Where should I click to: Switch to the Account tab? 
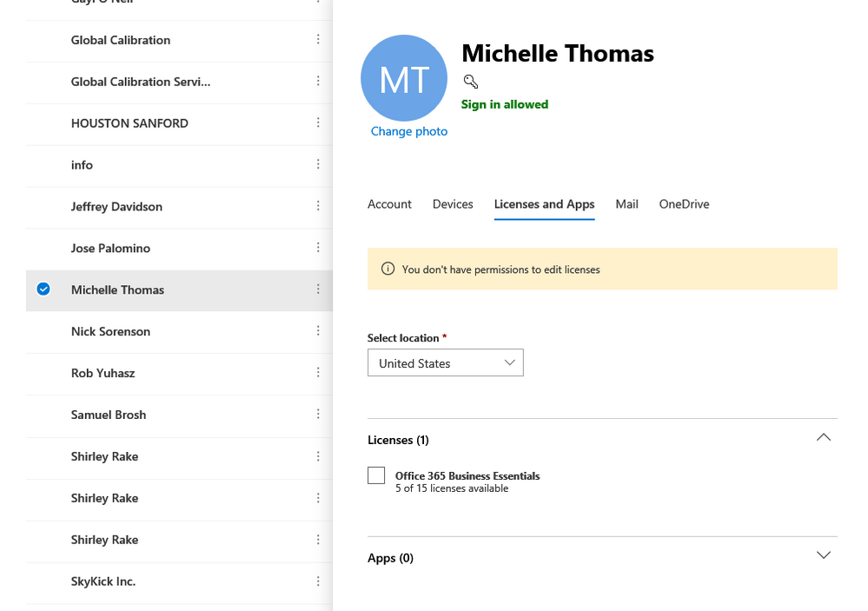(x=389, y=204)
